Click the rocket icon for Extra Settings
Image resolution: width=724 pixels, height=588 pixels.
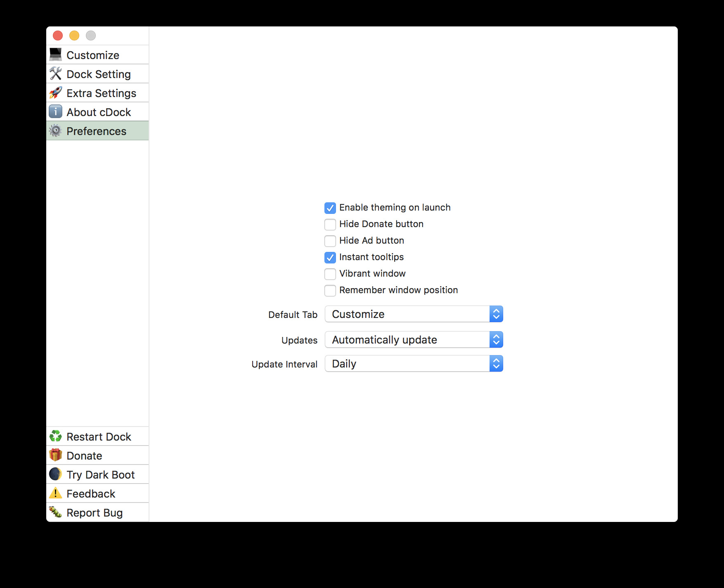pyautogui.click(x=55, y=92)
